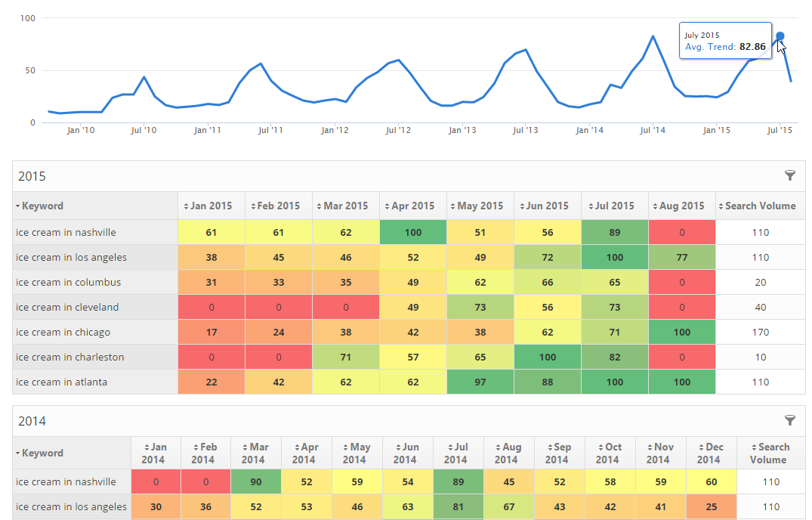Click the filter icon in 2014 panel

point(790,420)
